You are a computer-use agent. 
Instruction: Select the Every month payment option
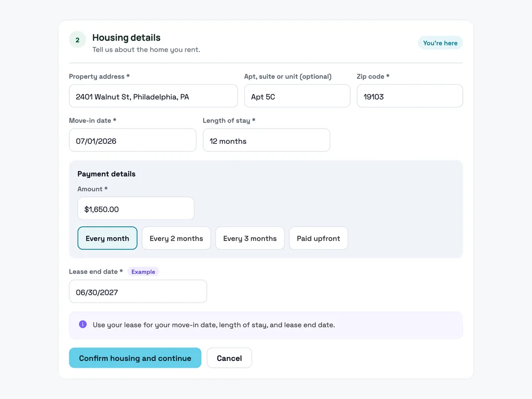click(107, 238)
